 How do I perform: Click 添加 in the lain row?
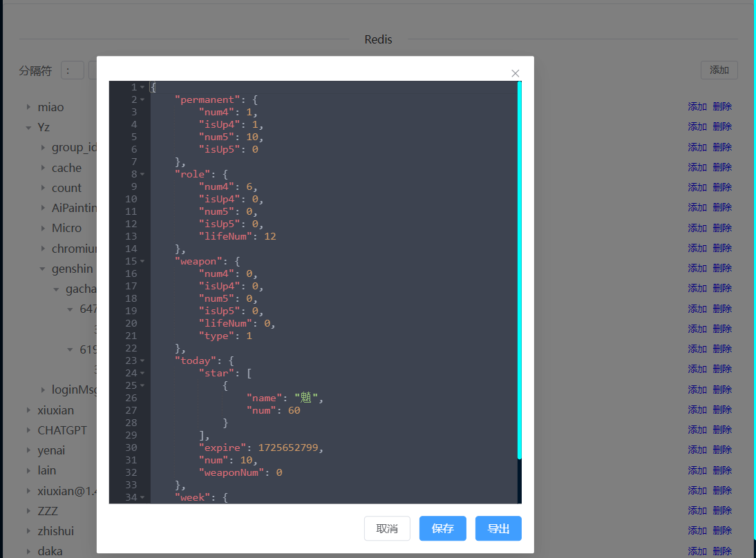pos(697,470)
